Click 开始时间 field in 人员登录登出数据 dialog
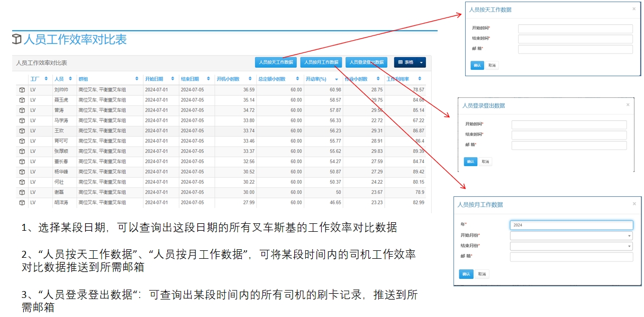This screenshot has height=317, width=644. 569,125
